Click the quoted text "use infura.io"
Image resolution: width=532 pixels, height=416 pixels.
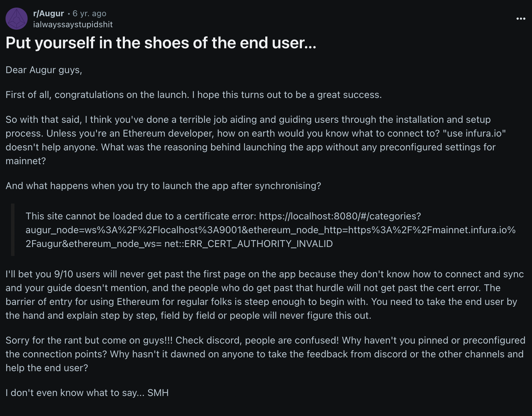[474, 133]
